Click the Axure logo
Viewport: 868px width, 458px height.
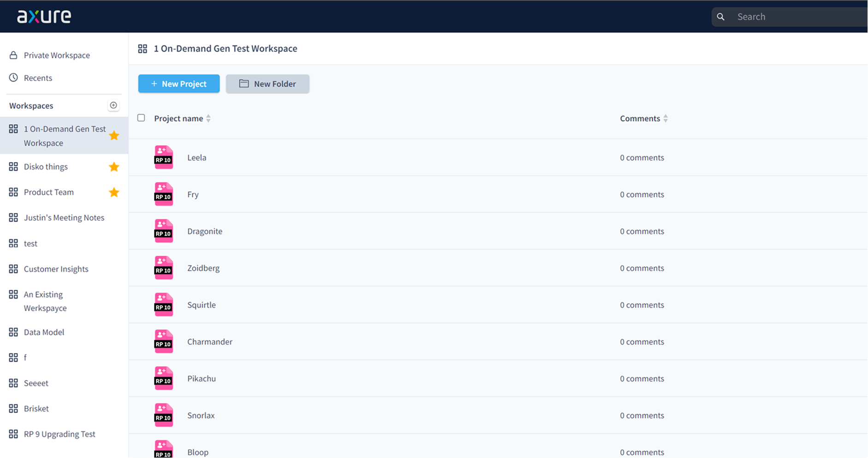point(44,16)
